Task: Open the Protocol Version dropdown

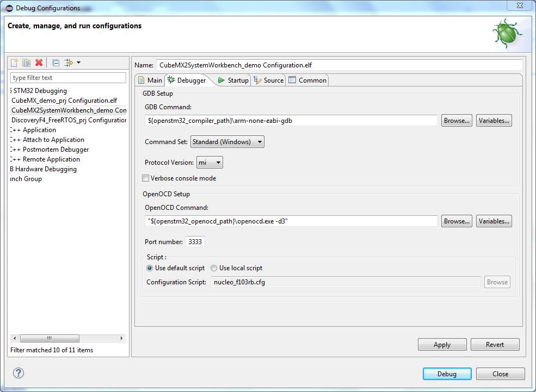Action: pyautogui.click(x=209, y=162)
